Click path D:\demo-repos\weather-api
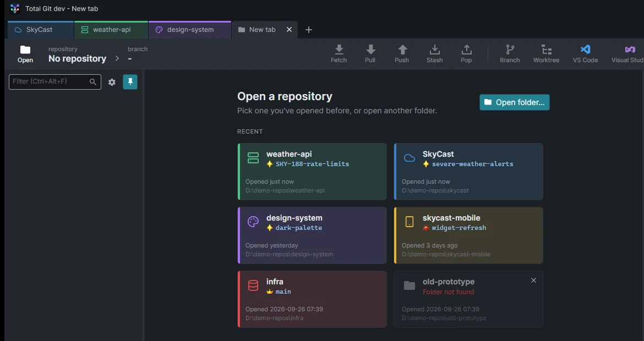The height and width of the screenshot is (341, 644). [285, 190]
